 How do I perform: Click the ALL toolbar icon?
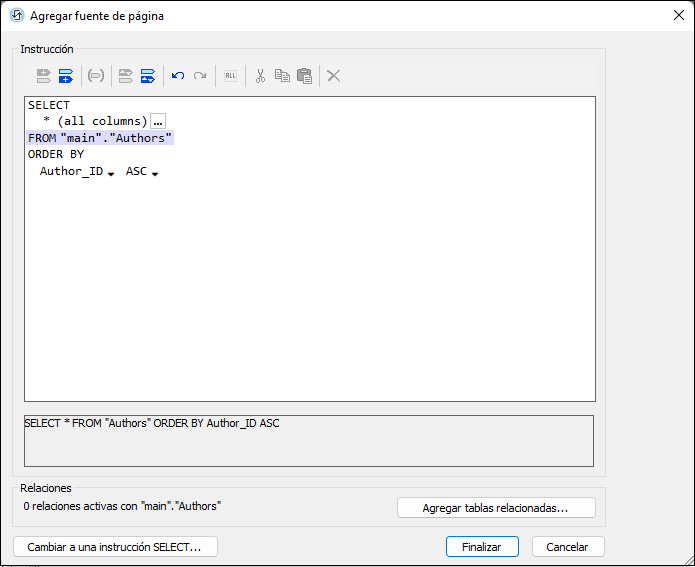point(230,76)
